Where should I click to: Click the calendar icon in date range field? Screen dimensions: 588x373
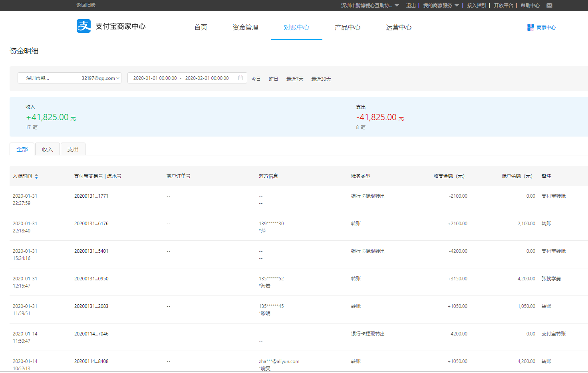pyautogui.click(x=240, y=78)
